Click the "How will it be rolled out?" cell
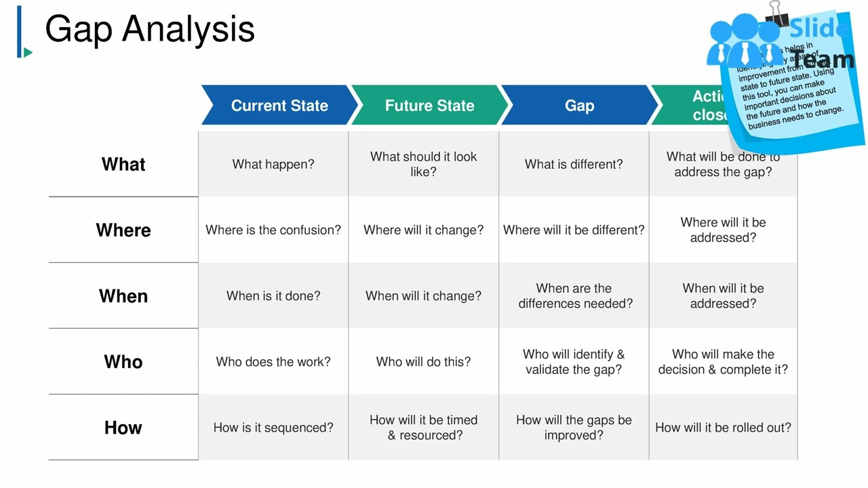868x488 pixels. (723, 428)
